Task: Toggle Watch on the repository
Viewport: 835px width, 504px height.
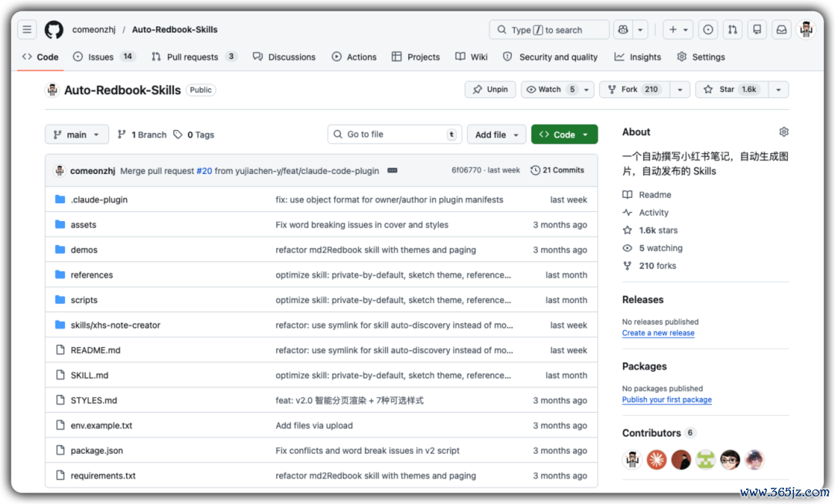Action: coord(550,90)
